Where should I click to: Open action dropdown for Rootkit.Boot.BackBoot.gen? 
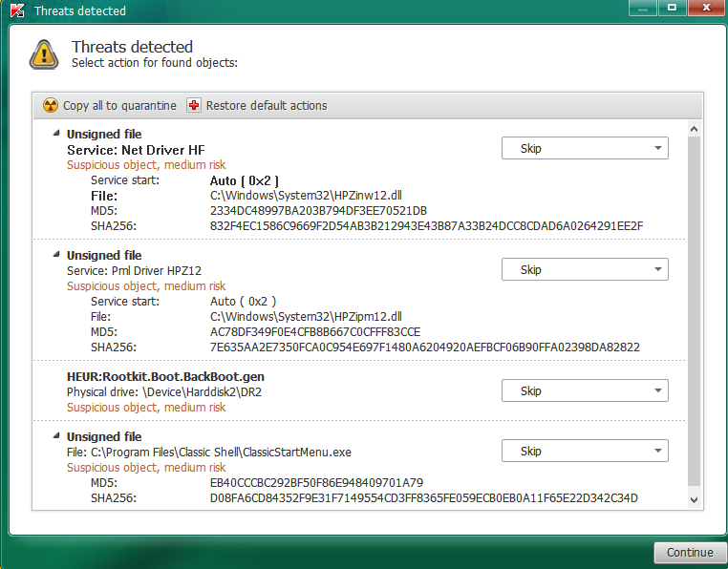(585, 390)
